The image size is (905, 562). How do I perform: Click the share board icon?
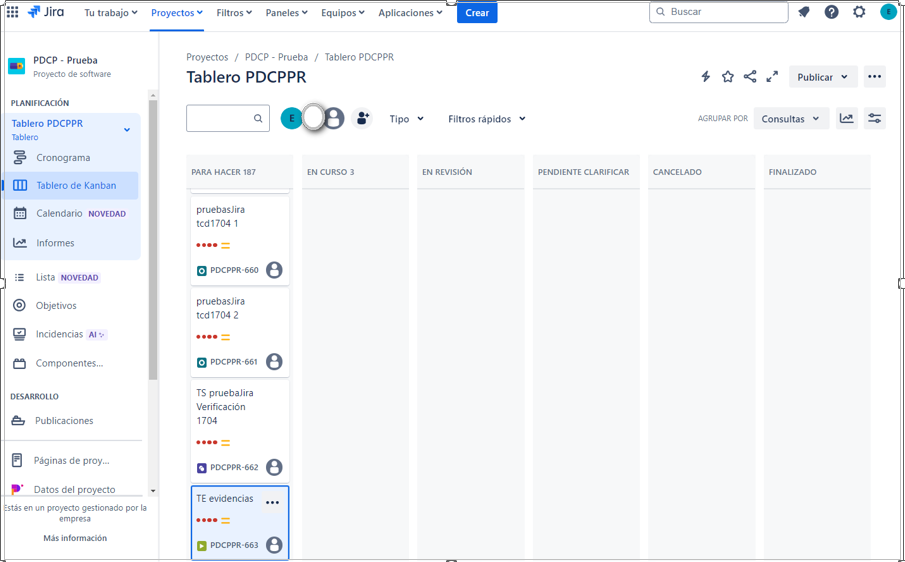pyautogui.click(x=750, y=77)
